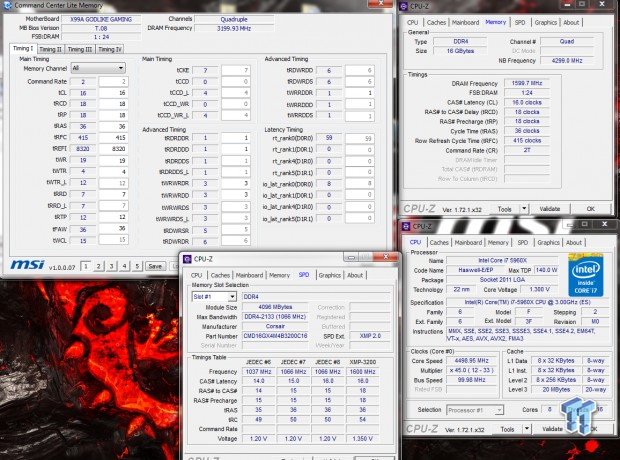Choose profile 5 button in Command Center
The height and width of the screenshot is (460, 620).
[137, 266]
